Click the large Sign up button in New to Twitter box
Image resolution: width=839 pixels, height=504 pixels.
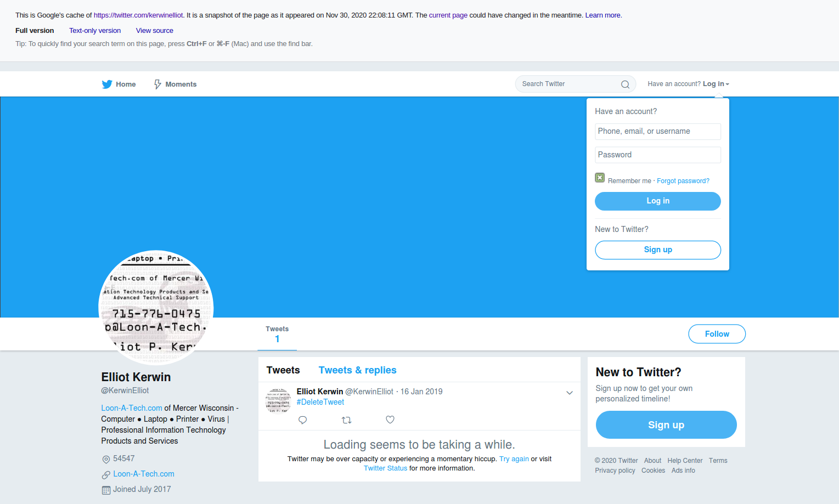(666, 425)
